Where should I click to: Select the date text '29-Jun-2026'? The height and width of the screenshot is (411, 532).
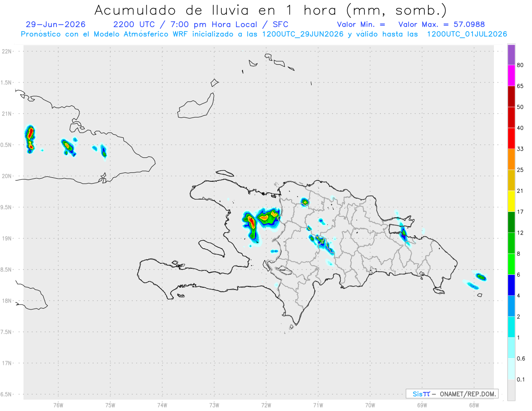pos(56,24)
